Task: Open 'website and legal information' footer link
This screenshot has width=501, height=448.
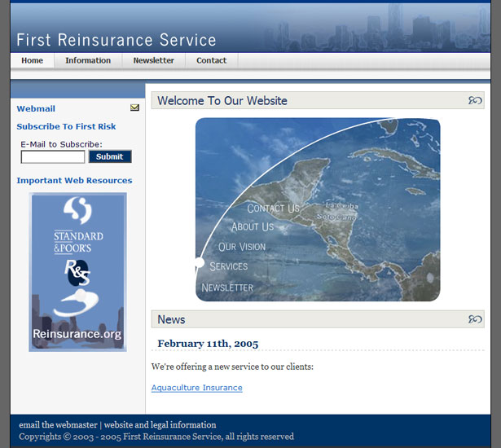Action: pos(160,424)
